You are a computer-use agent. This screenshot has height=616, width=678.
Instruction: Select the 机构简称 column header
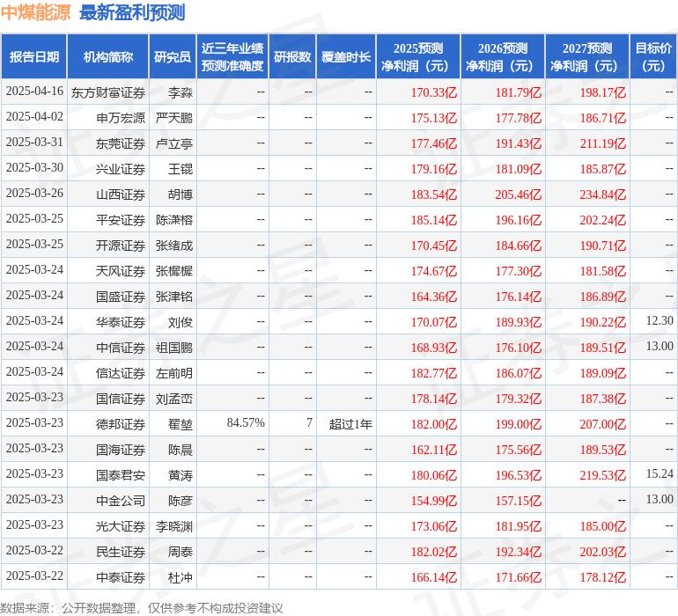108,56
